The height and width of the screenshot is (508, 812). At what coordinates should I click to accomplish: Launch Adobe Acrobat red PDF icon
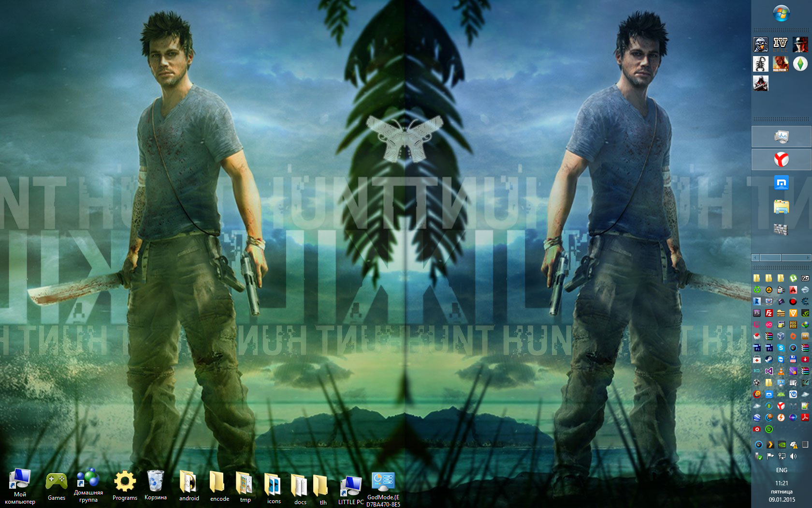tap(805, 418)
